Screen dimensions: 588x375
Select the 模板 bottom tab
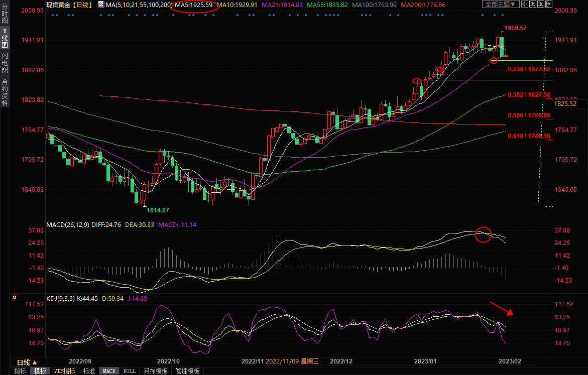[40, 371]
